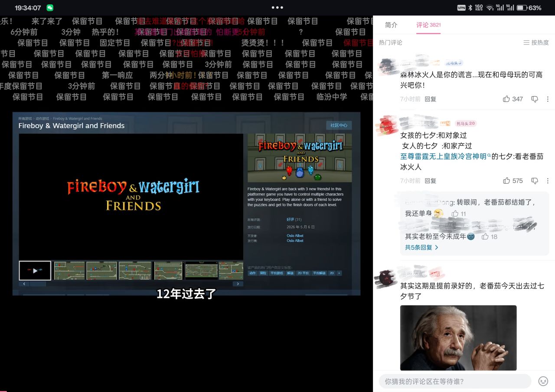Open more options for the 森林冰火人 comment
The image size is (555, 392).
[x=548, y=99]
